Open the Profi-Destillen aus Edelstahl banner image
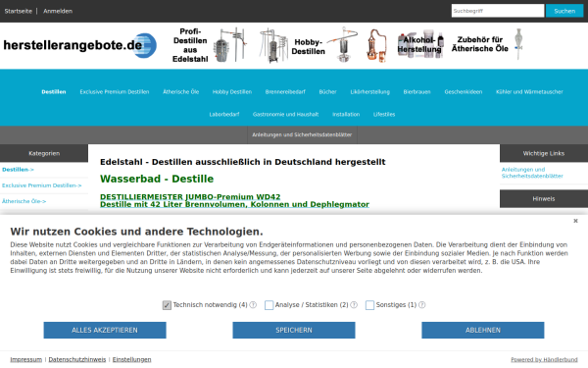Screen dimensions: 588x368 210,45
